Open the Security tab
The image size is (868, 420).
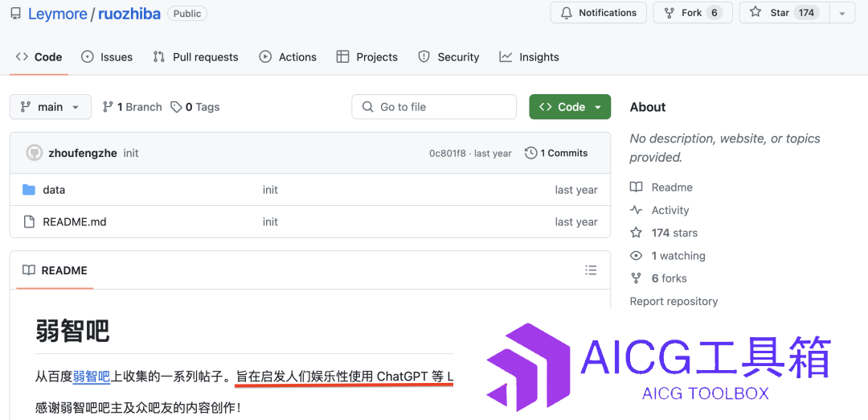point(449,57)
